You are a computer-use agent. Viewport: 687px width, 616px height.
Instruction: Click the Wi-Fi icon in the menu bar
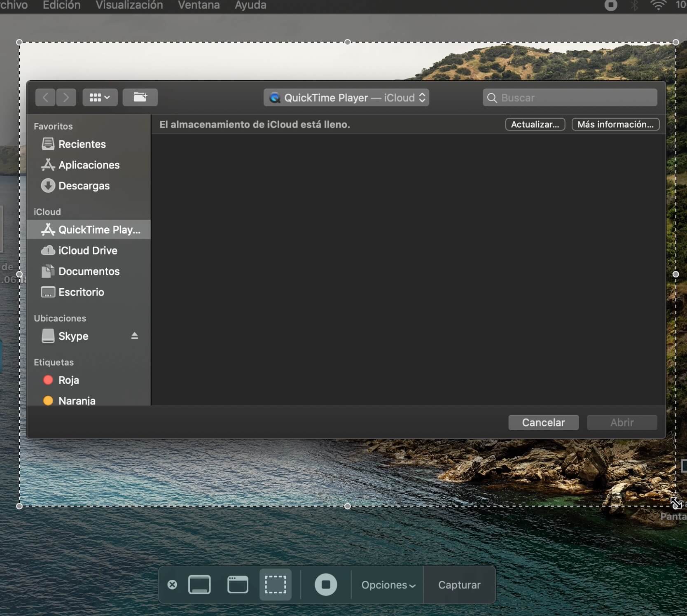point(658,5)
